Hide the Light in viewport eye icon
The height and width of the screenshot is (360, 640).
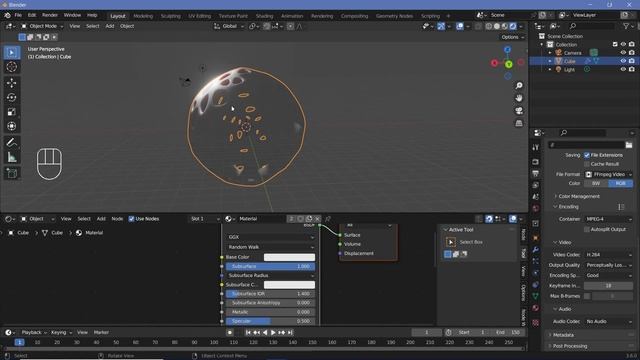[x=623, y=69]
